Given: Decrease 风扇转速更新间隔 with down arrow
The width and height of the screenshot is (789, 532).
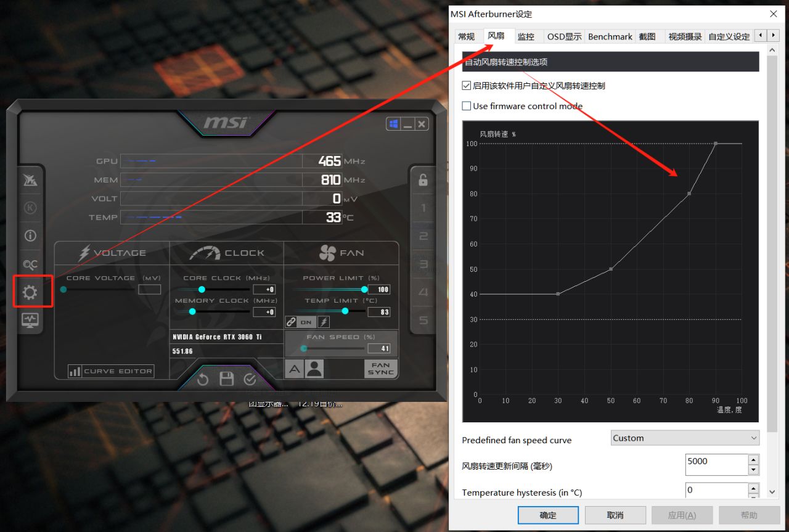Looking at the screenshot, I should (x=753, y=470).
